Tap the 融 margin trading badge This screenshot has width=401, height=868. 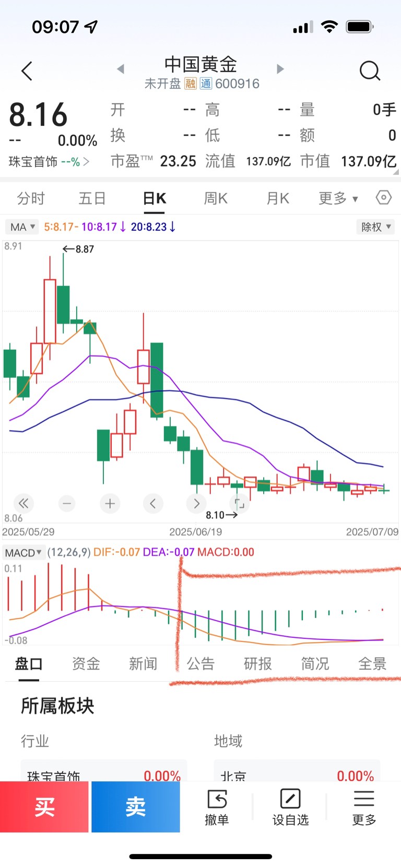pyautogui.click(x=191, y=84)
